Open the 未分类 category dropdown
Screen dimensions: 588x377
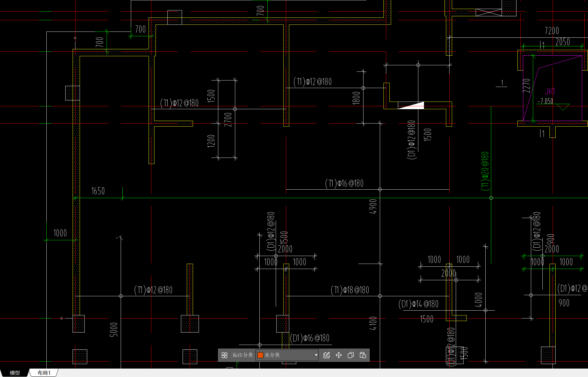316,355
